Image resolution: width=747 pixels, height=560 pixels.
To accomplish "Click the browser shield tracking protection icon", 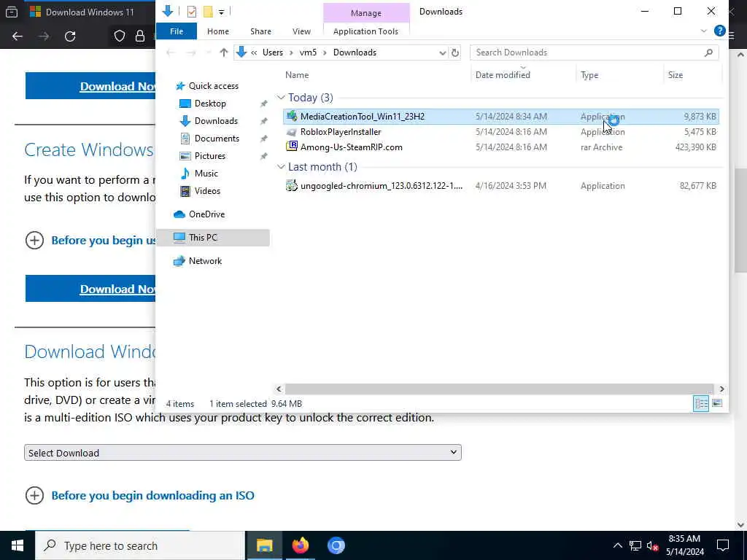I will 119,36.
